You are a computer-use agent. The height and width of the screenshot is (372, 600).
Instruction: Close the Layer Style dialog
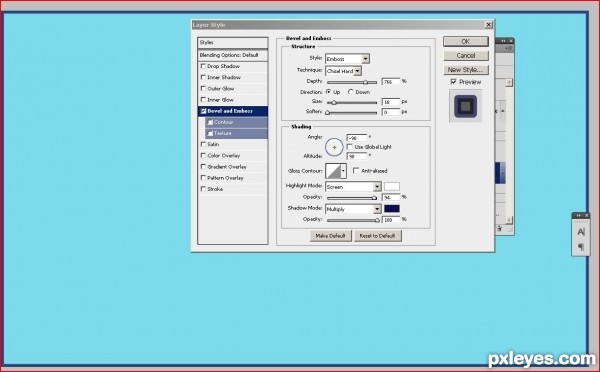click(489, 25)
